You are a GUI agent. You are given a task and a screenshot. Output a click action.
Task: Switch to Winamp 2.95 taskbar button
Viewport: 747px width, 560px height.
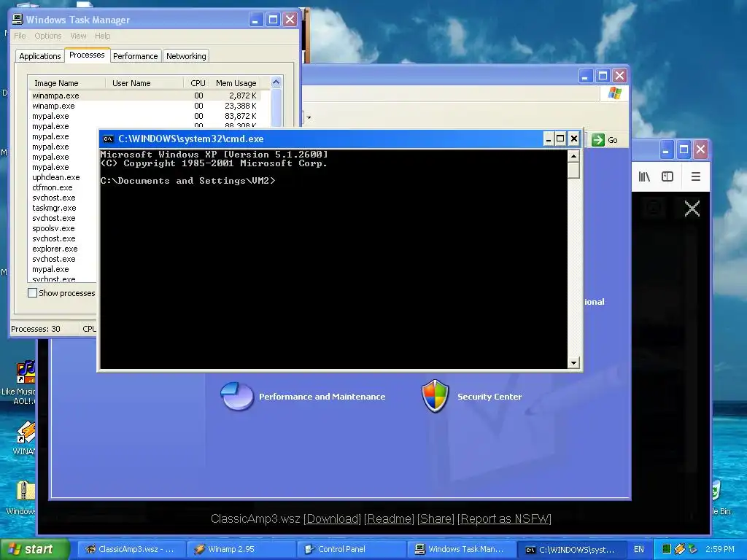pyautogui.click(x=240, y=549)
